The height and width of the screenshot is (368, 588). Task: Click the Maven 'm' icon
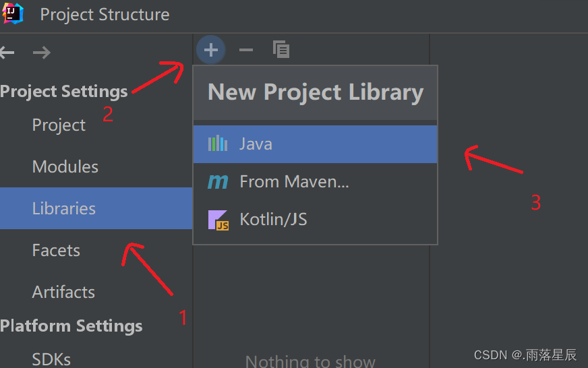pos(218,182)
